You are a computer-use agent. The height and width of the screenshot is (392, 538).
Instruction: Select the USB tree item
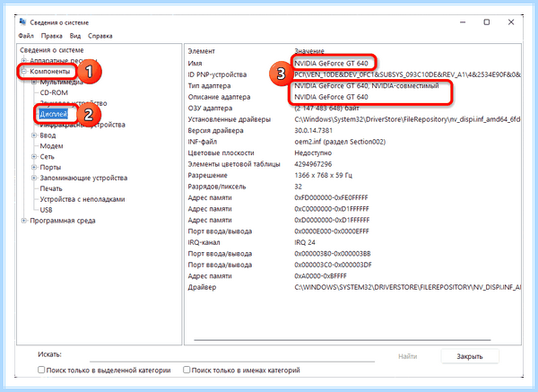[x=47, y=210]
